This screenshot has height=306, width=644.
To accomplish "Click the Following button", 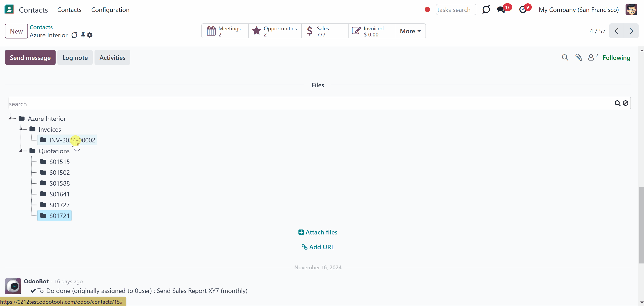I will tap(616, 58).
